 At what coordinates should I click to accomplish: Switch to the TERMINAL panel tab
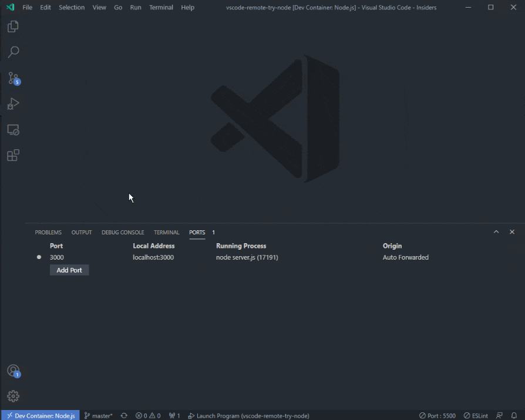(x=166, y=233)
